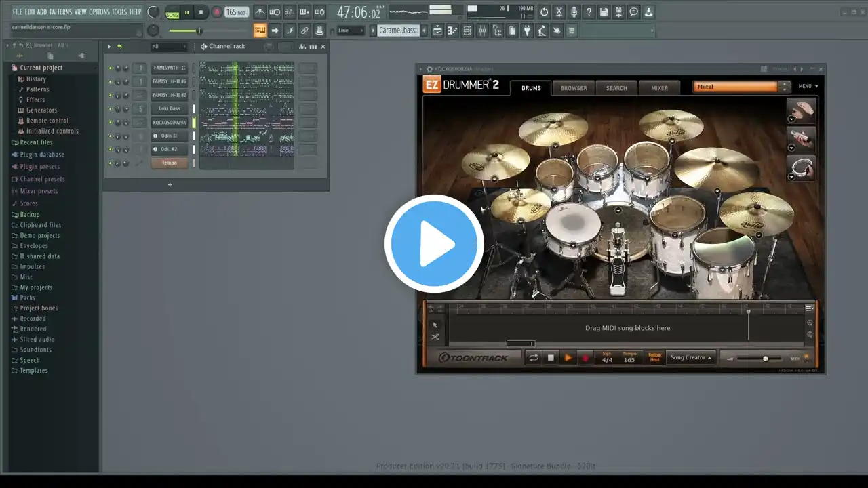
Task: Select the Loki Bass channel selector bar
Action: point(194,108)
